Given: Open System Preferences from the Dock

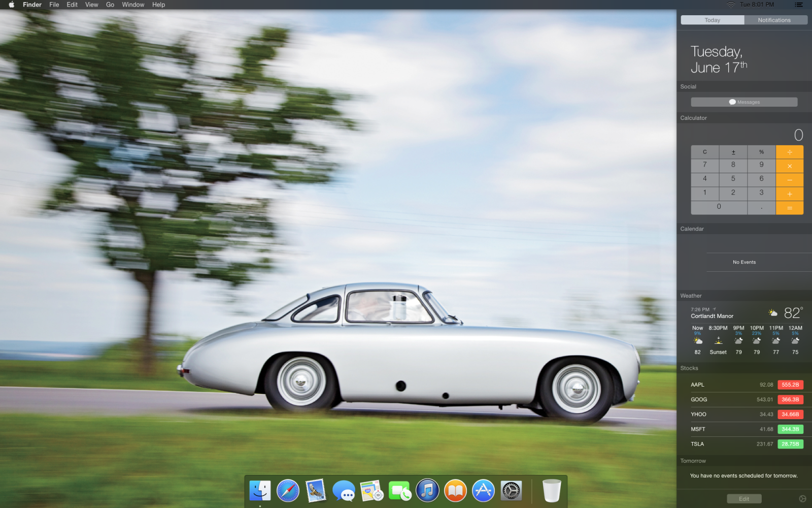Looking at the screenshot, I should tap(511, 491).
